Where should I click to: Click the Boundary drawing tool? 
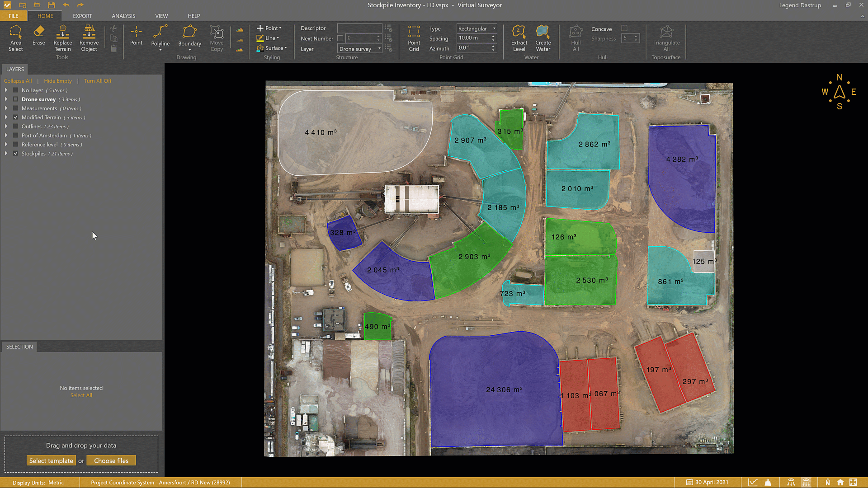coord(189,36)
